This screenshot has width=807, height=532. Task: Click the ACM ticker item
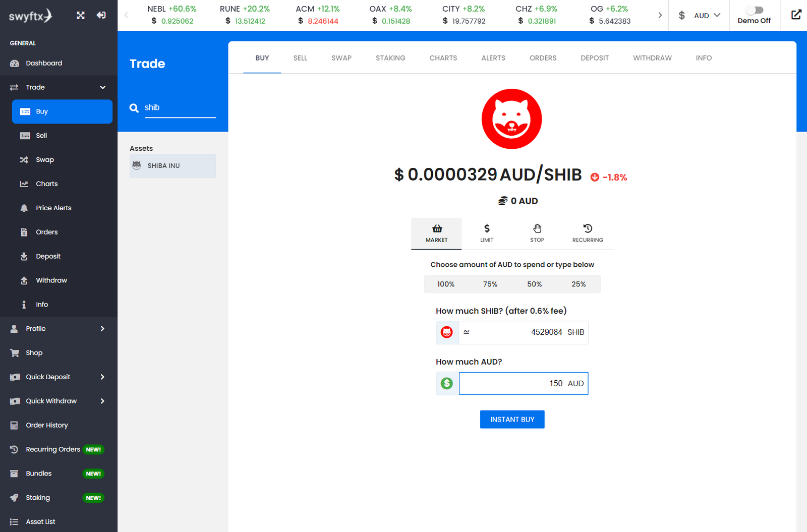pos(318,15)
